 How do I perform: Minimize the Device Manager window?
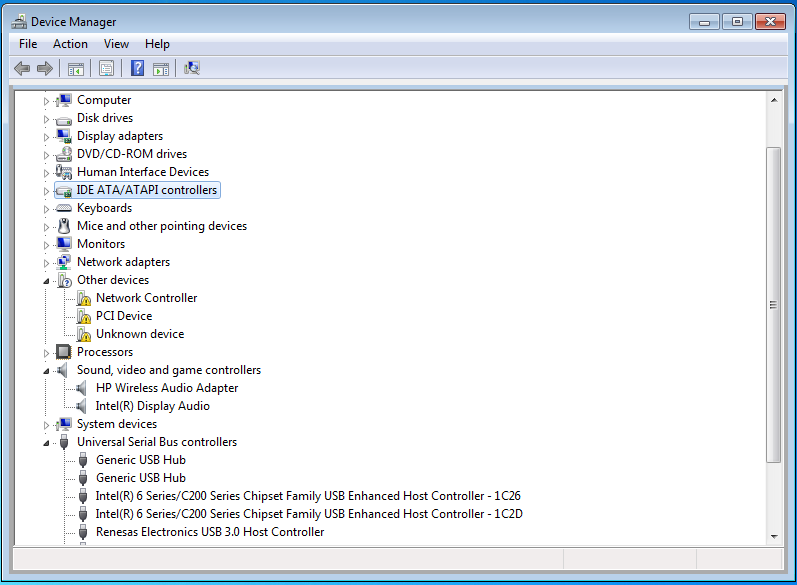click(704, 22)
